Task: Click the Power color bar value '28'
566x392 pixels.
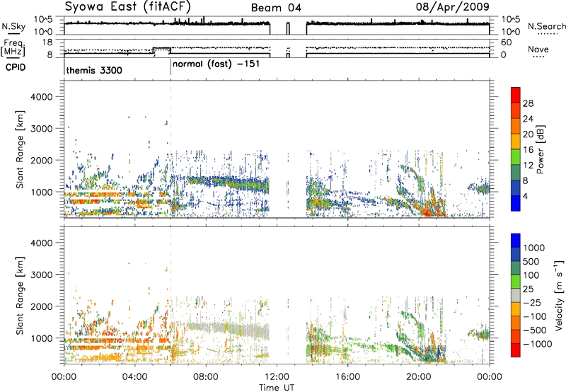Action: (x=528, y=103)
